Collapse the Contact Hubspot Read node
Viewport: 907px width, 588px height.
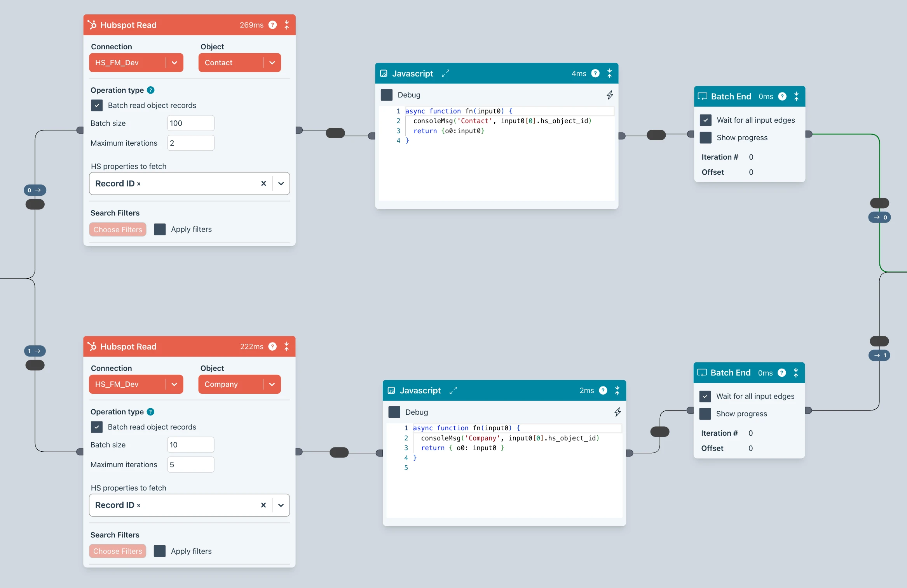287,25
